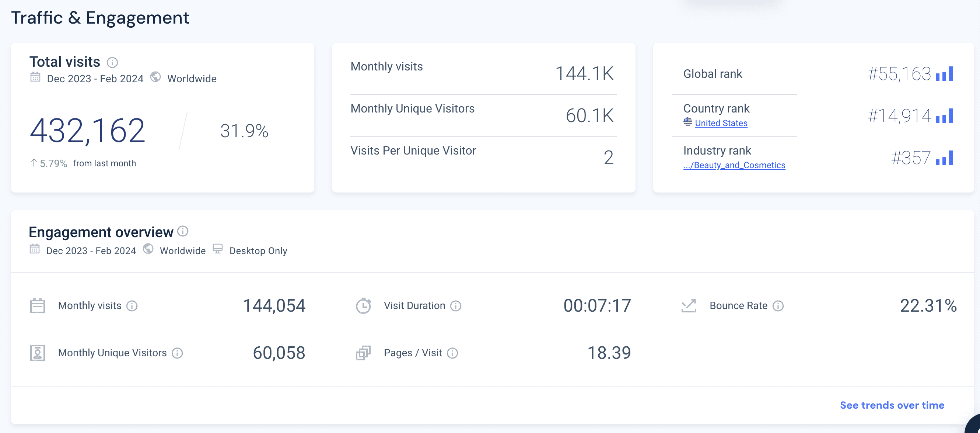Click See trends over time link
This screenshot has height=433, width=980.
pyautogui.click(x=892, y=405)
